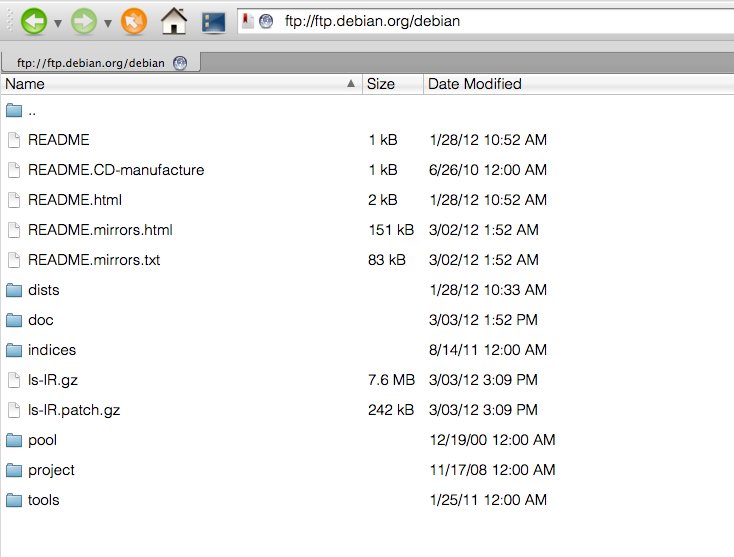734x557 pixels.
Task: Click the '..' parent folder entry
Action: [32, 112]
